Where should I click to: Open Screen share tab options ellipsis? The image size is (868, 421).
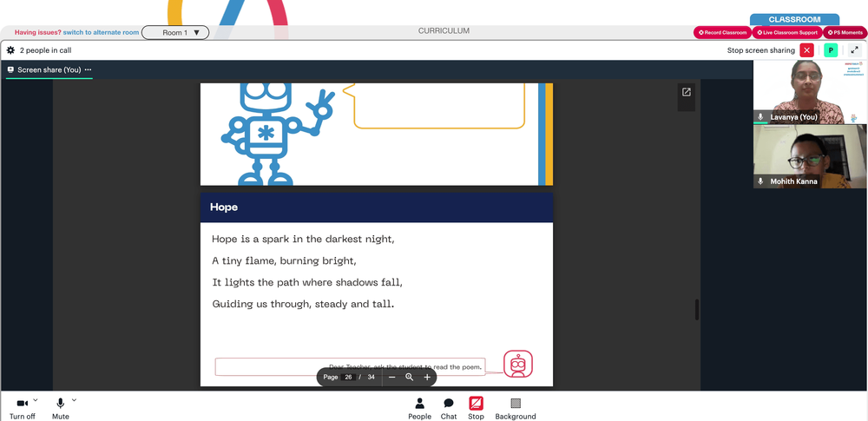click(x=88, y=69)
